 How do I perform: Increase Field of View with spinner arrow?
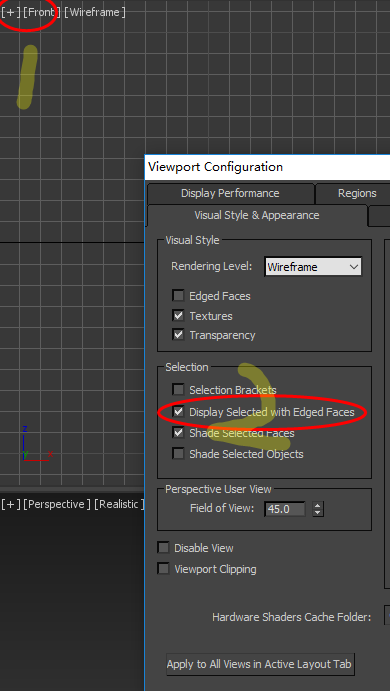318,505
